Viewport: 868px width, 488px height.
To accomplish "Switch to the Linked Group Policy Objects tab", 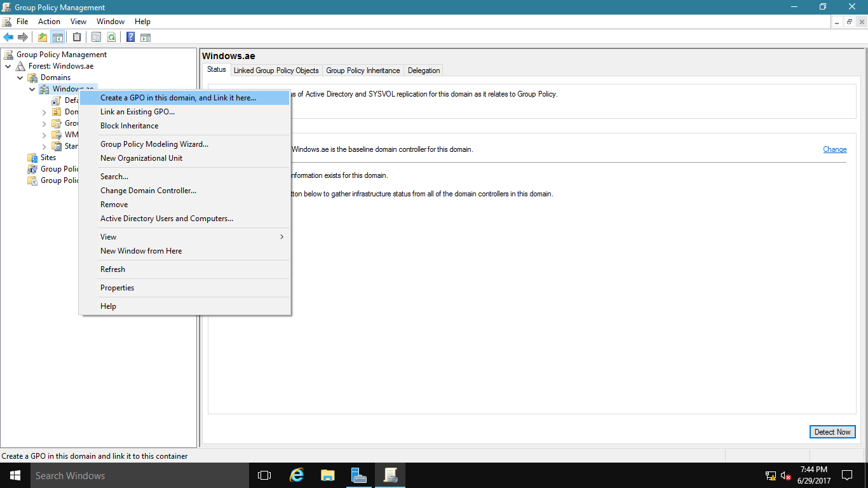I will (276, 70).
